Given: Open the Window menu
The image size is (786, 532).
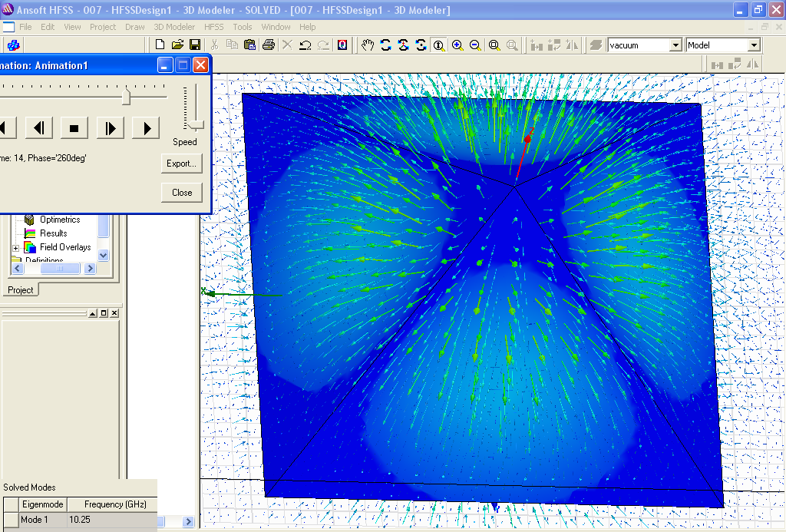Looking at the screenshot, I should [276, 27].
